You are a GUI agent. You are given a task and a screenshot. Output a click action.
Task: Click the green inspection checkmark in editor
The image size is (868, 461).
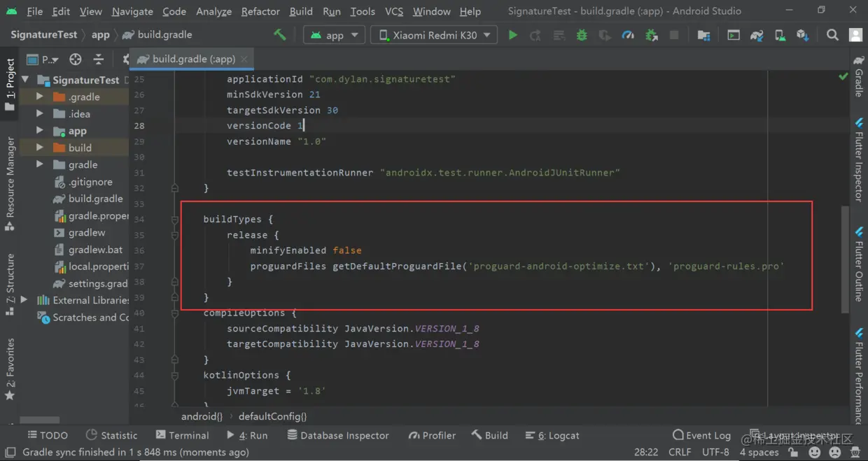click(x=843, y=76)
